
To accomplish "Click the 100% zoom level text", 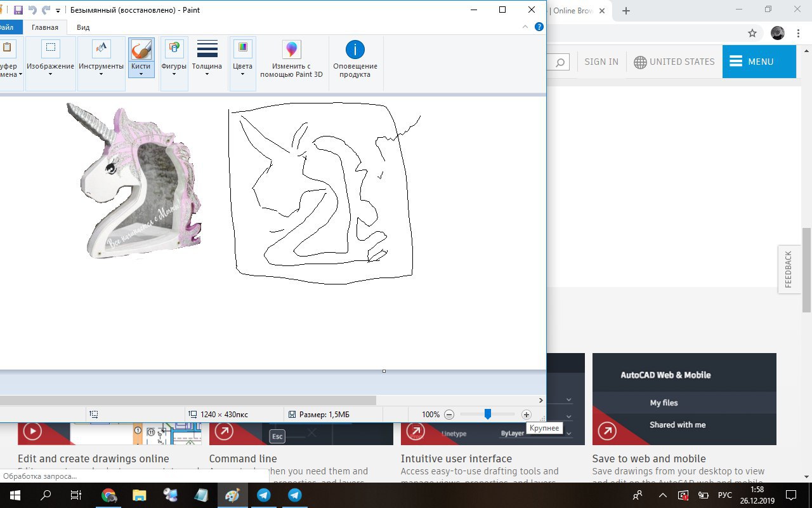I will 431,415.
